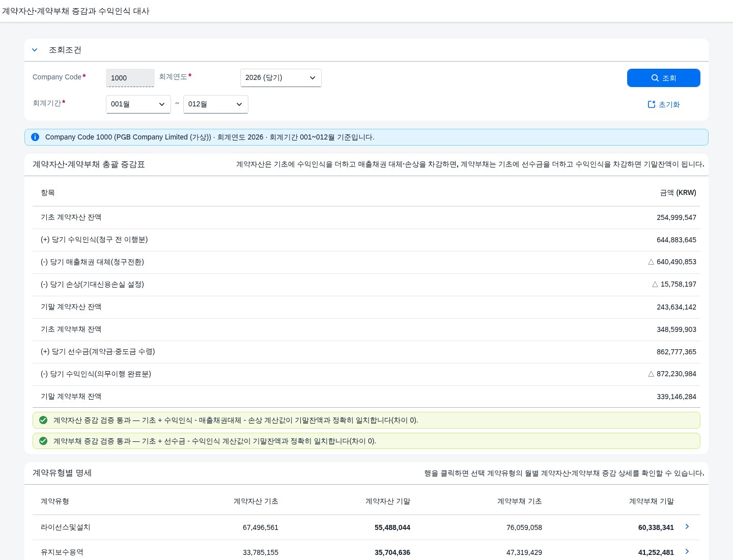Click the value 41,252,481 in 유지보수용역 row
The image size is (733, 560).
tap(656, 552)
